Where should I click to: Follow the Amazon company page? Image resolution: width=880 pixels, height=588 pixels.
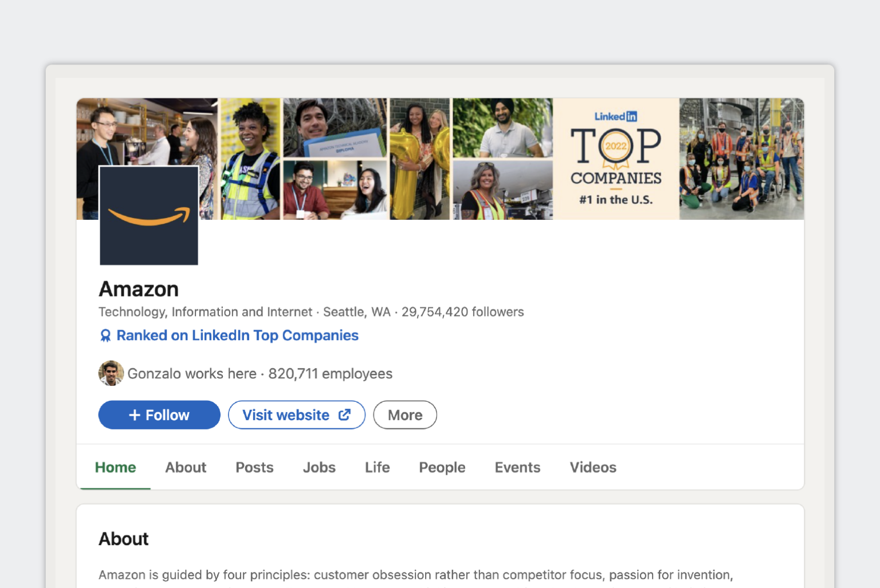coord(159,415)
